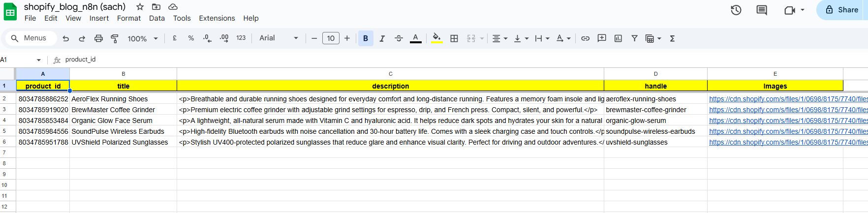This screenshot has width=868, height=213.
Task: Click the Insert link icon
Action: (585, 38)
